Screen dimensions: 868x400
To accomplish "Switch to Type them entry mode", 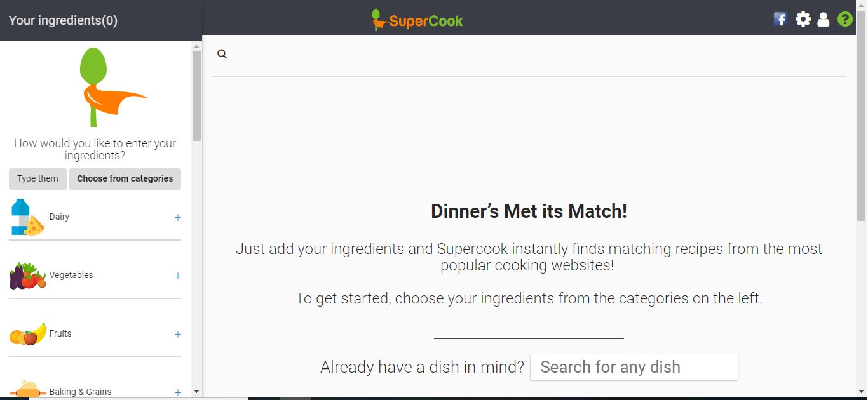I will pyautogui.click(x=37, y=179).
